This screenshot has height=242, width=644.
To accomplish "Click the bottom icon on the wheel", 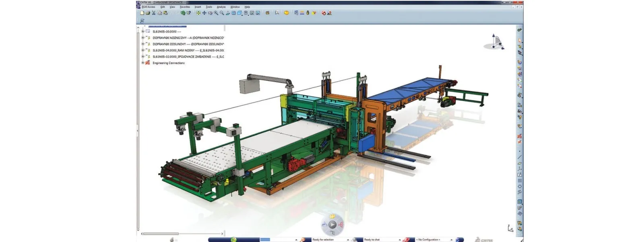I will (x=332, y=233).
